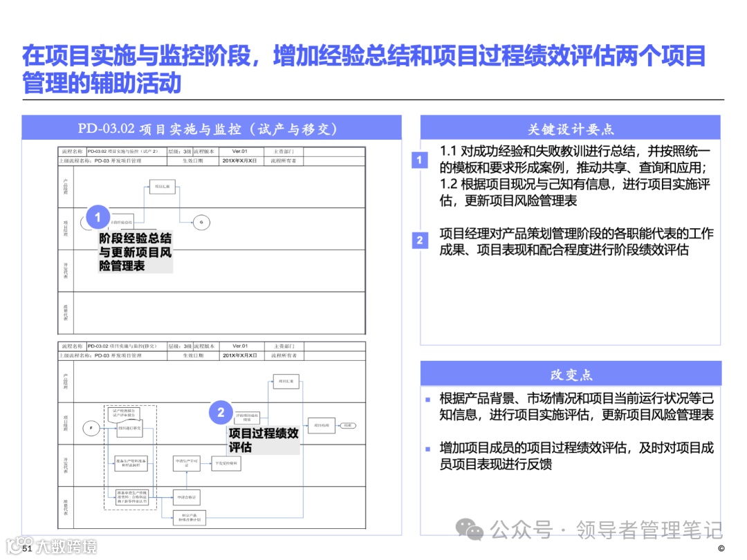
Task: Select the G connector circle in upper flowchart
Action: pos(201,222)
